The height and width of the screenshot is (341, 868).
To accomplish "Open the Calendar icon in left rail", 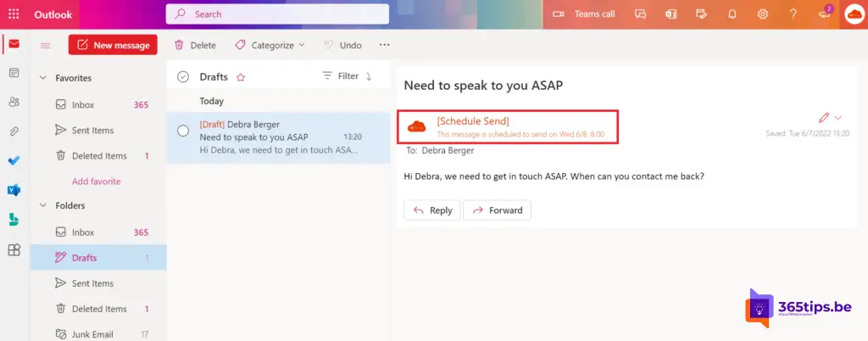I will pos(14,74).
